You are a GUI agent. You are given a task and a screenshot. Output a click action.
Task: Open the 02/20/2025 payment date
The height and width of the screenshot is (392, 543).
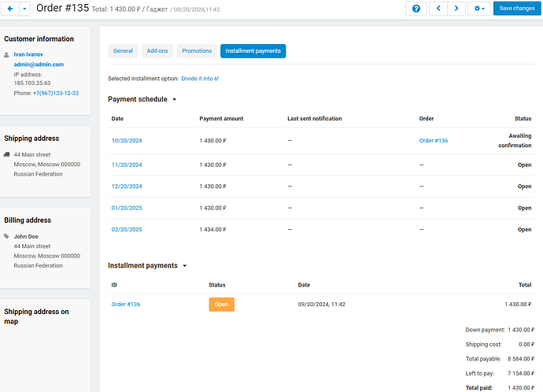click(x=127, y=229)
